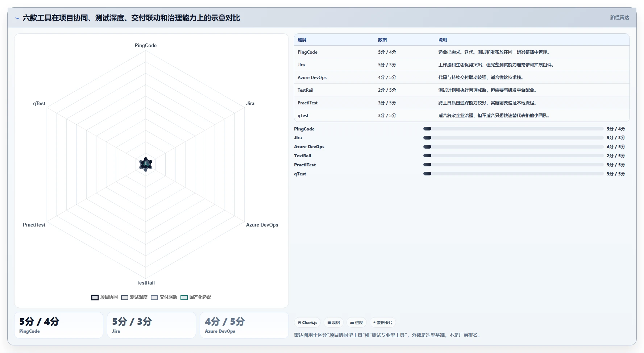Select the Azure DevOps table row name

[312, 78]
